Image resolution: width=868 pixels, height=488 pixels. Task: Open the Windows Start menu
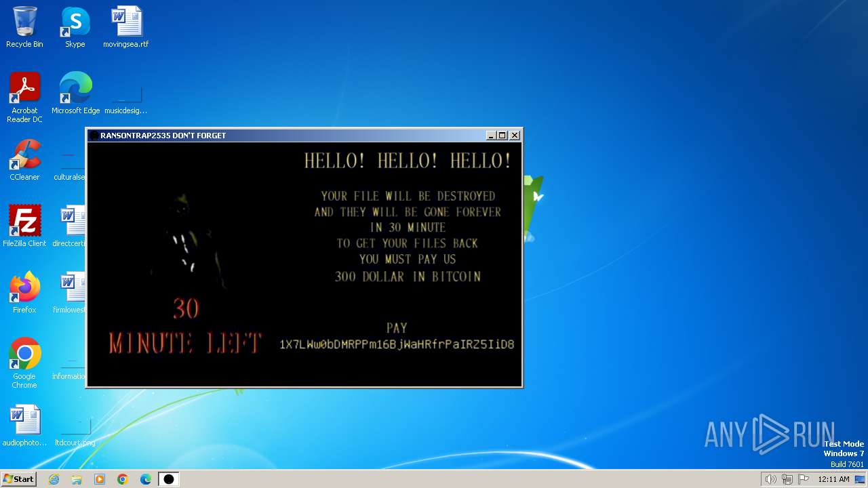point(18,479)
